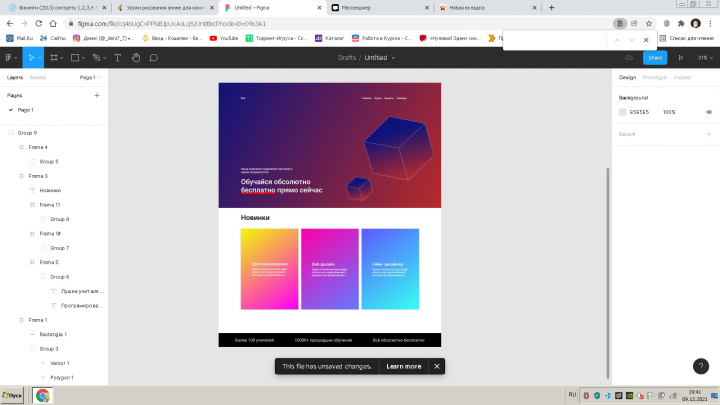720x405 pixels.
Task: Open browser extensions puzzle icon
Action: pos(681,23)
